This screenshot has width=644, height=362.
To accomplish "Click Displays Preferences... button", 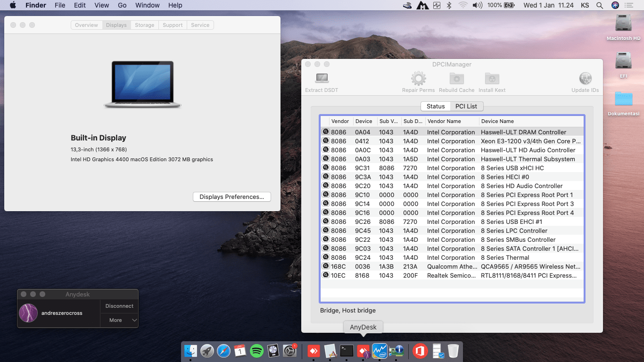I will pyautogui.click(x=231, y=197).
